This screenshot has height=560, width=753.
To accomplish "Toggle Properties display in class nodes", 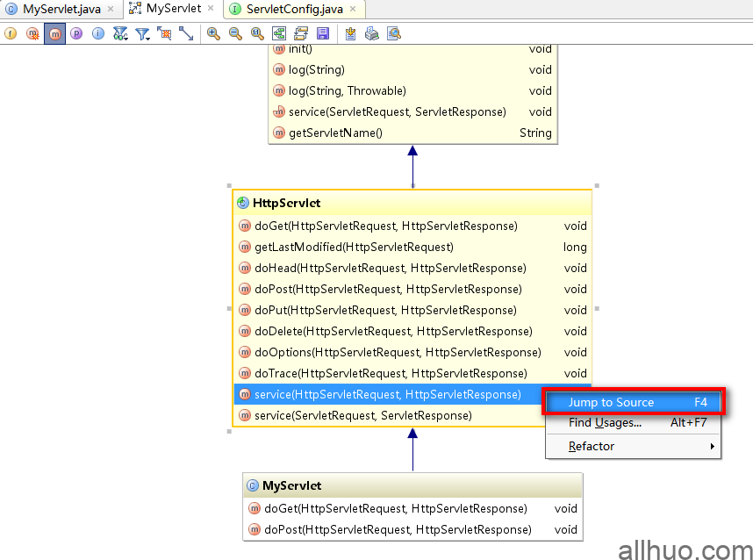I will tap(76, 33).
